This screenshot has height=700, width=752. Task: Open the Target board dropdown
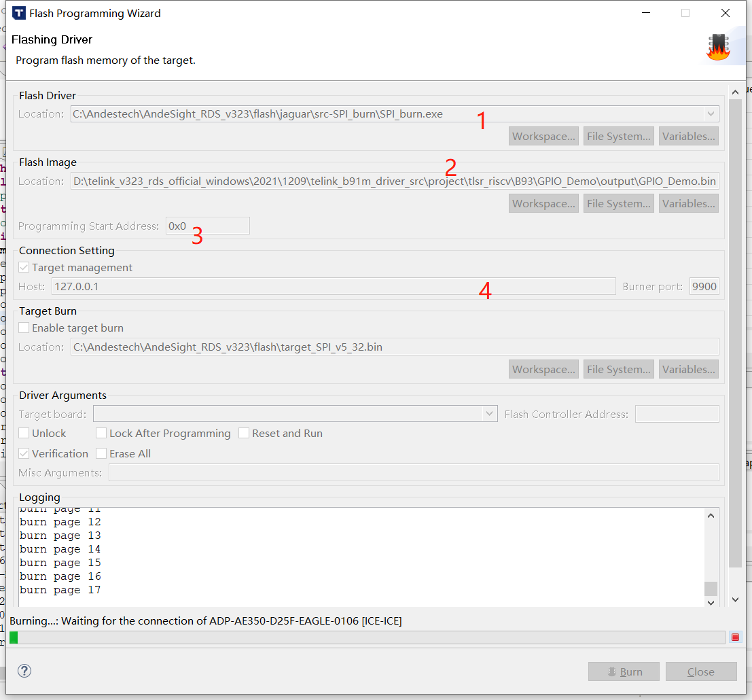tap(489, 414)
